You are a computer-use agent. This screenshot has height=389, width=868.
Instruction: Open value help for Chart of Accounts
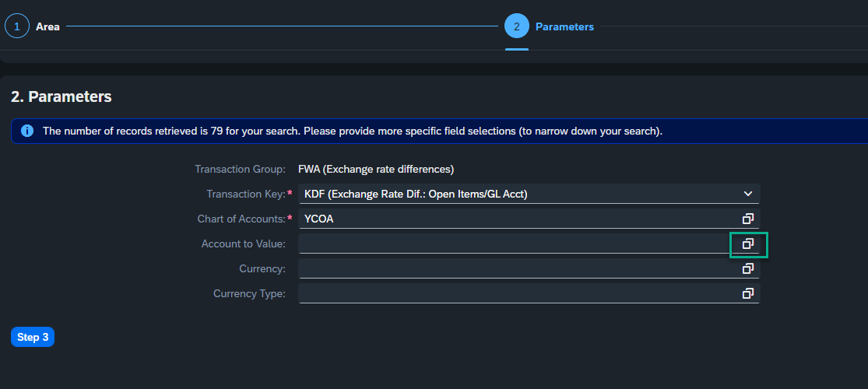748,219
